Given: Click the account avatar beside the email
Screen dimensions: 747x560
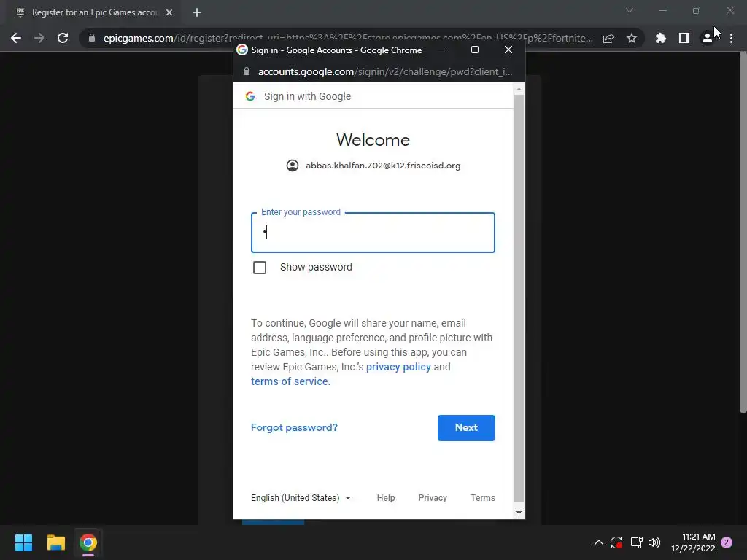Looking at the screenshot, I should click(293, 166).
